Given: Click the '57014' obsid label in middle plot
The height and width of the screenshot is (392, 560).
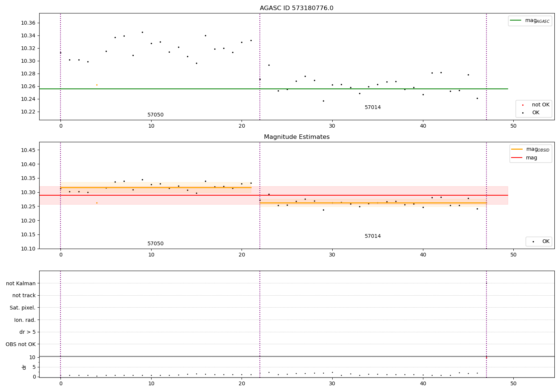Looking at the screenshot, I should point(373,236).
